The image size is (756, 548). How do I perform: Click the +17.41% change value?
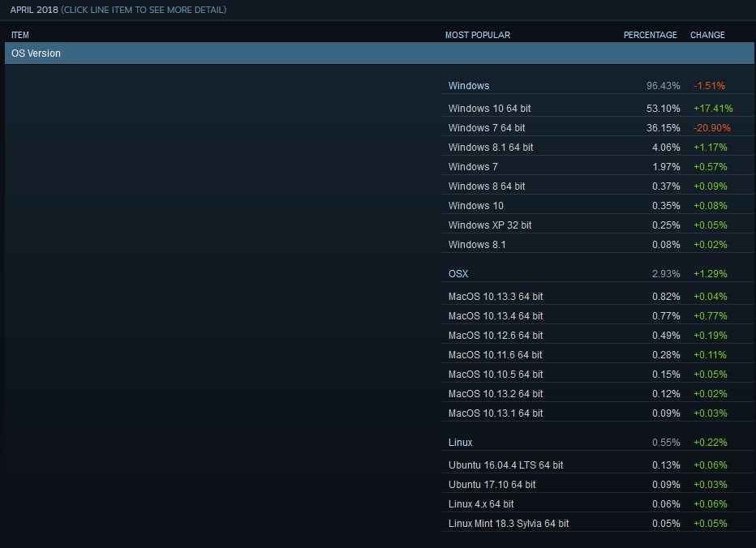713,109
